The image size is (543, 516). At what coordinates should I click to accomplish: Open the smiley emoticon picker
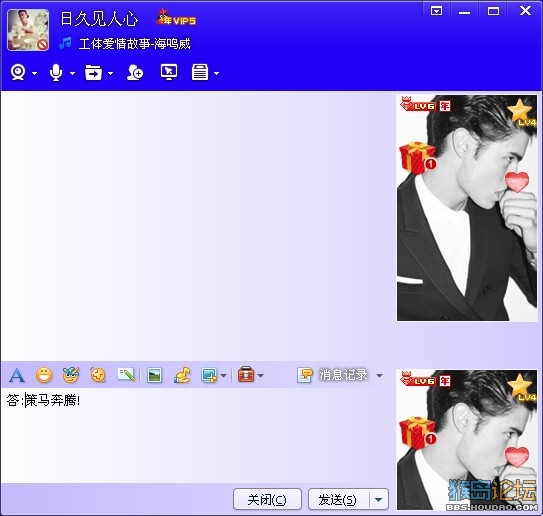44,375
